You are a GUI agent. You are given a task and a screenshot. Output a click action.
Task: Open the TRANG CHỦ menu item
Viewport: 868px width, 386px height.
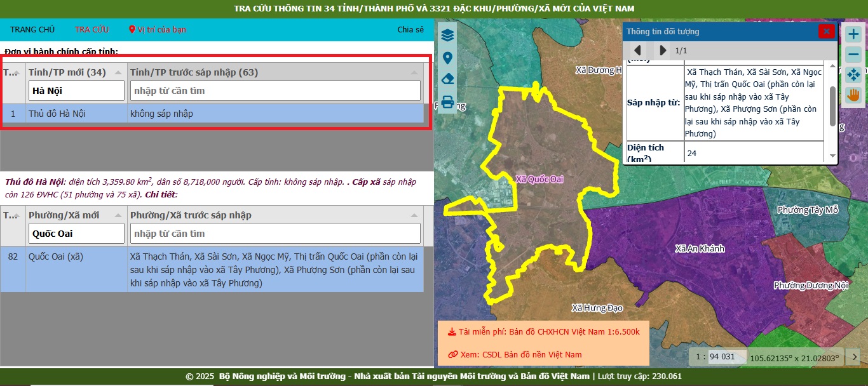pyautogui.click(x=32, y=30)
